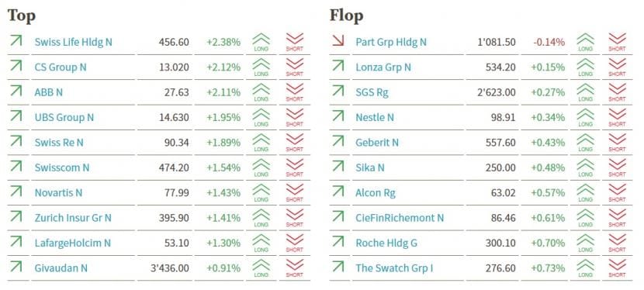Viewport: 644px width, 290px height.
Task: Choose the LONG icon next to Novartis N
Action: (x=261, y=193)
